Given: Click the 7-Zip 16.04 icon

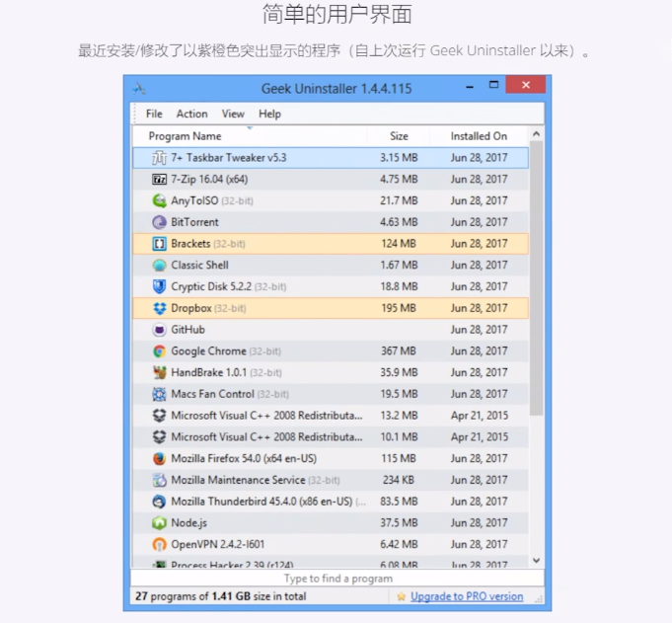Looking at the screenshot, I should (x=160, y=180).
